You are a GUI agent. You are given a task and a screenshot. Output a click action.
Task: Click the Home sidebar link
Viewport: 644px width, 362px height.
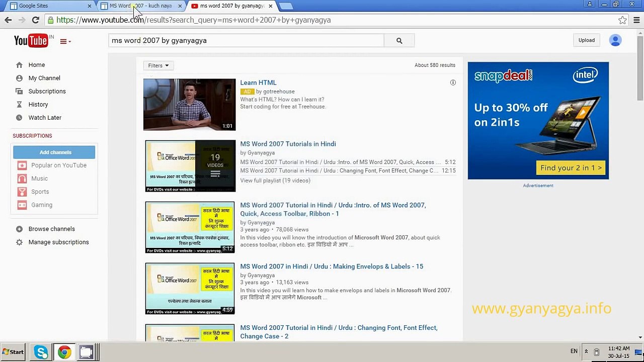37,65
